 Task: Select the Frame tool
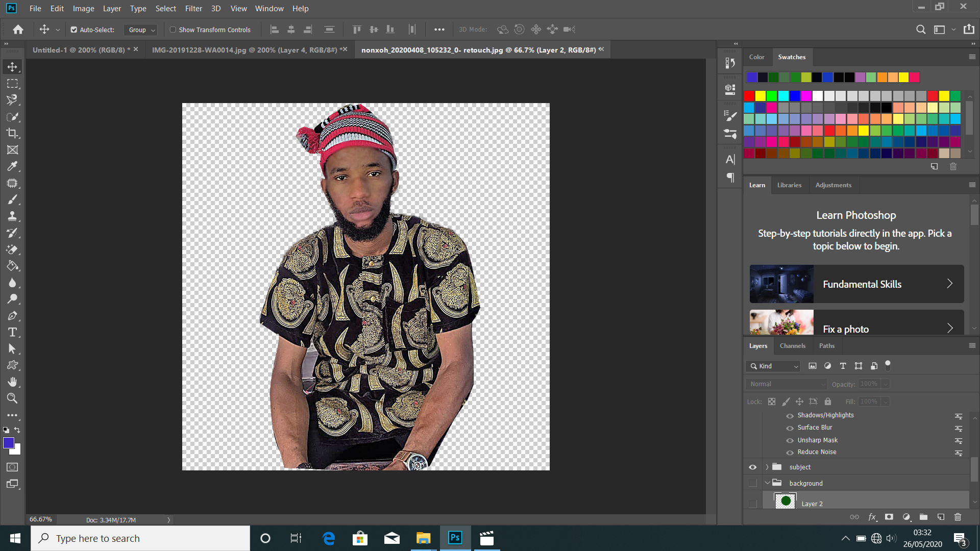12,149
